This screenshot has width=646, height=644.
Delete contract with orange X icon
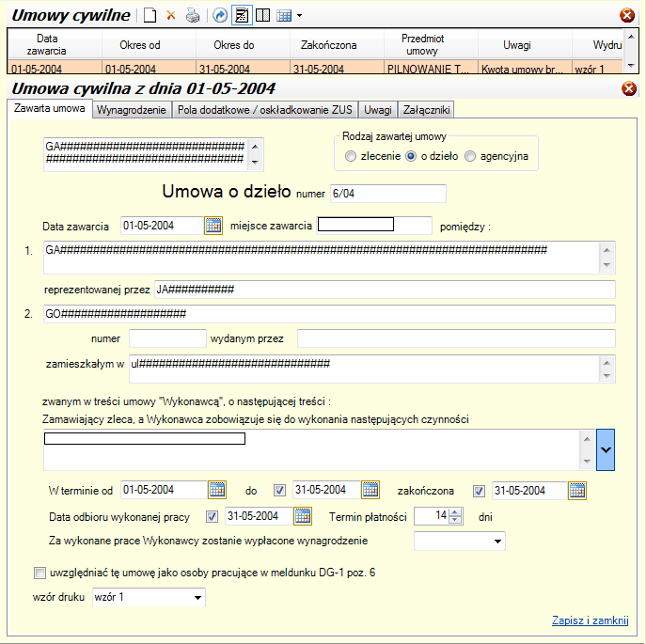(x=170, y=16)
